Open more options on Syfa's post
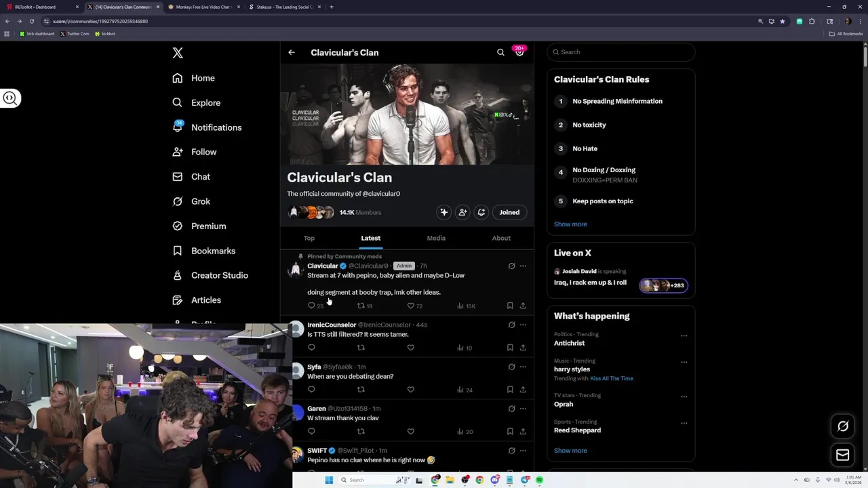Screen dimensions: 868x488 [523, 367]
